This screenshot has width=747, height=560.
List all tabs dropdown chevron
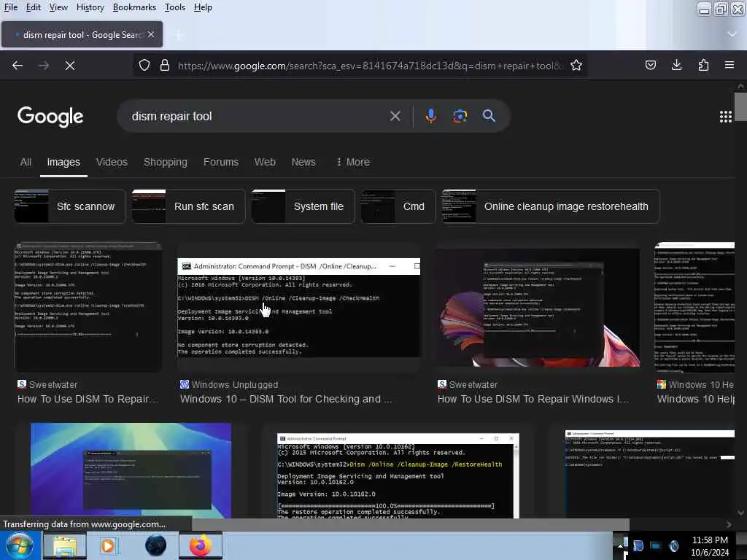tap(732, 34)
